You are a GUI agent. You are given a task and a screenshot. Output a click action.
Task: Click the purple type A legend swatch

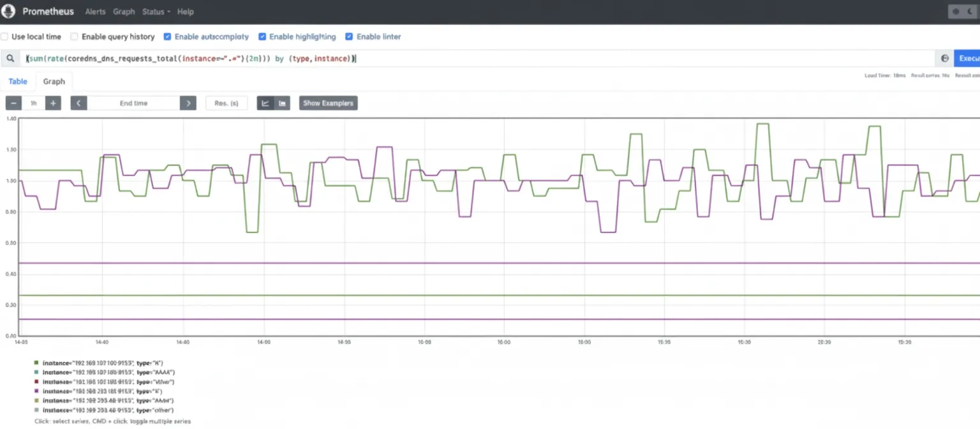(x=36, y=391)
